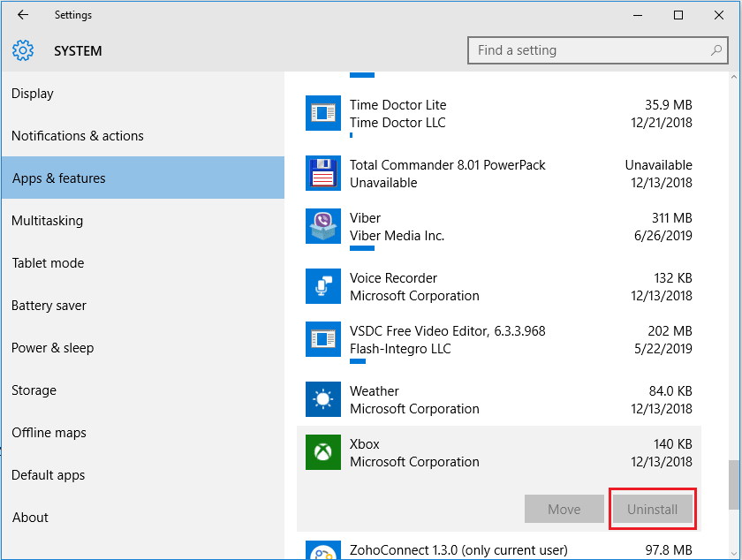Click the VSDC Free Video Editor icon
This screenshot has height=560, width=742.
[x=322, y=339]
